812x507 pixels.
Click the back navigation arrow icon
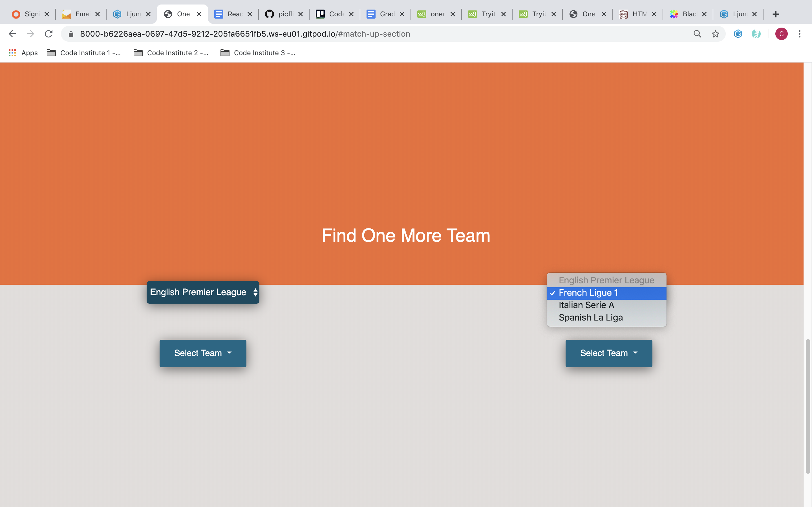12,33
